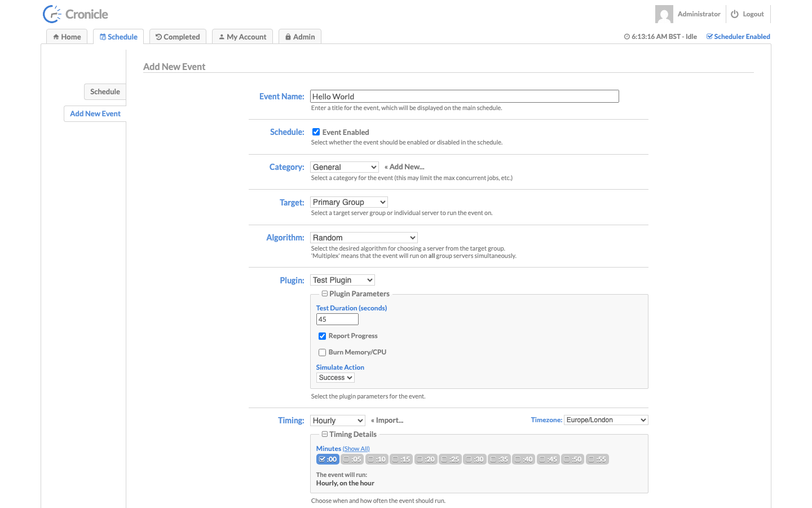The image size is (812, 508).
Task: Select the :30 minute toggle
Action: tap(475, 459)
